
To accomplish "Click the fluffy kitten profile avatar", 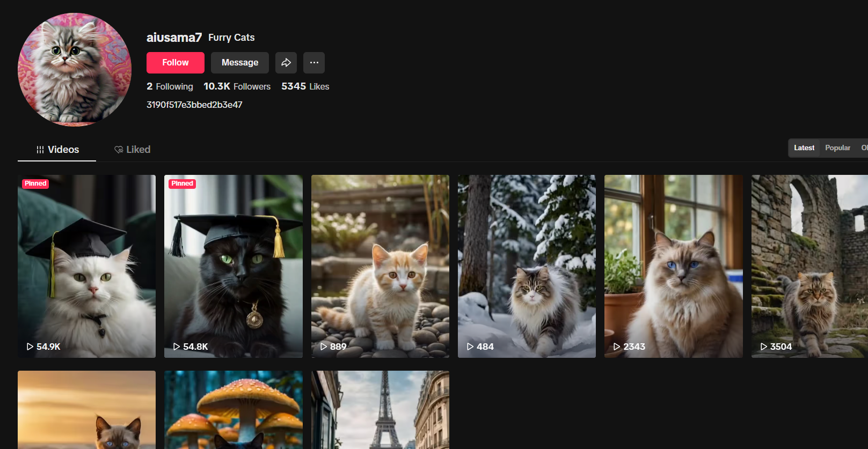I will pos(75,70).
